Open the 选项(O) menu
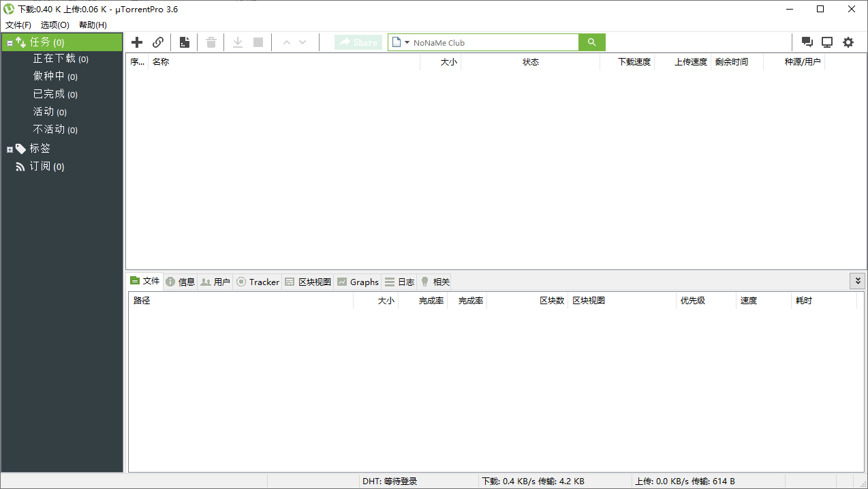 [x=55, y=25]
